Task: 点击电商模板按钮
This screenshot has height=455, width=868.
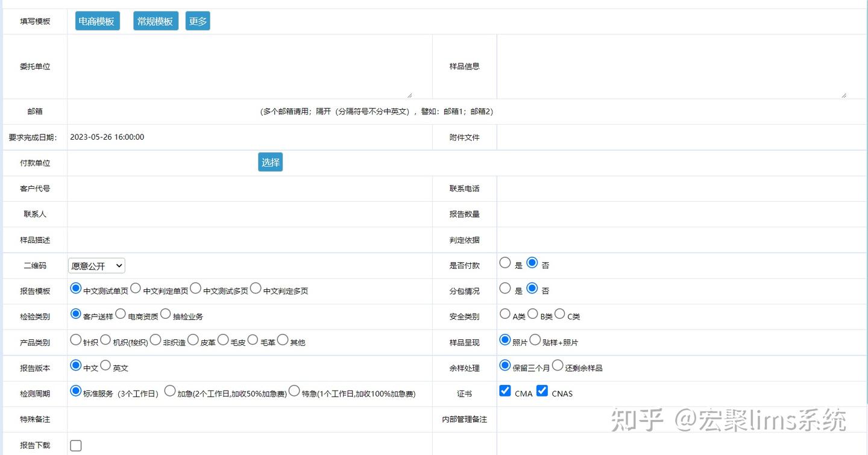Action: click(x=97, y=20)
